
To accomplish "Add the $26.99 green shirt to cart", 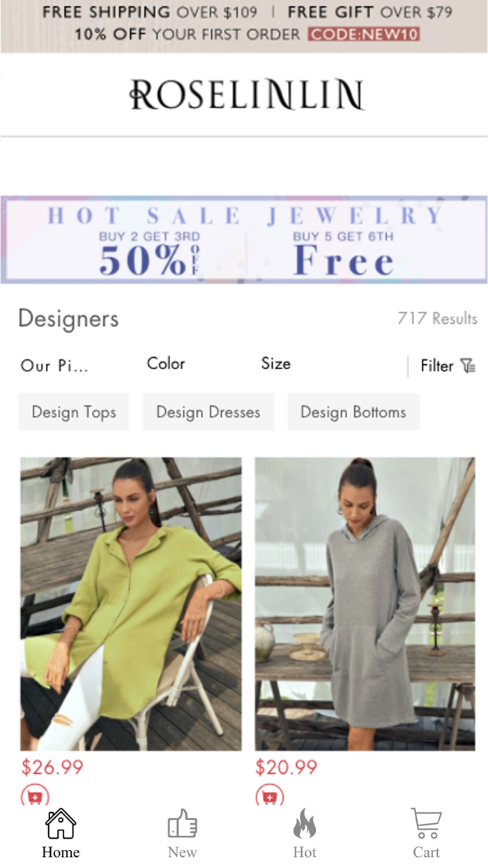I will (x=35, y=795).
